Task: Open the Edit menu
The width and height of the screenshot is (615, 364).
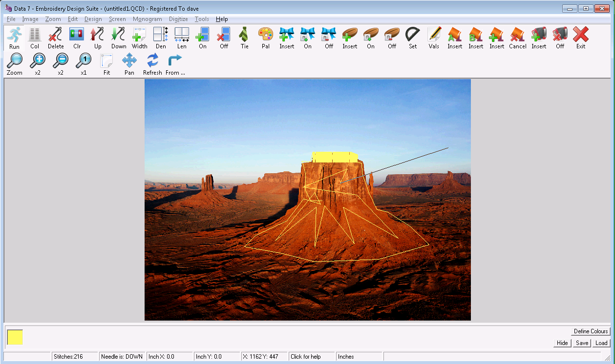Action: tap(73, 19)
